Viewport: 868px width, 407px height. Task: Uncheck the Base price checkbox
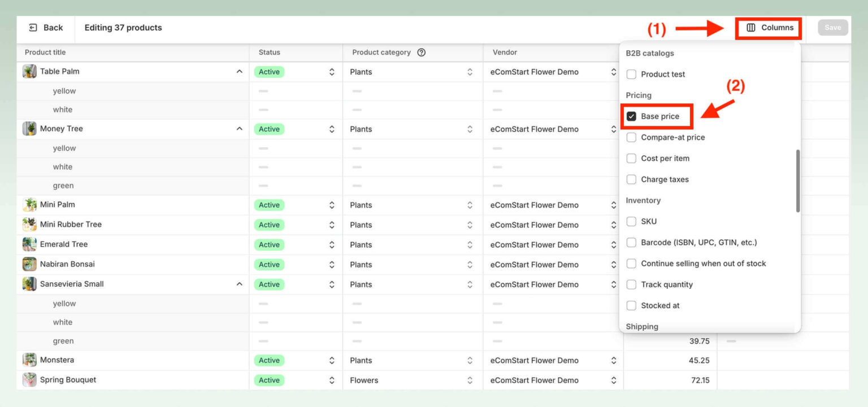point(631,116)
